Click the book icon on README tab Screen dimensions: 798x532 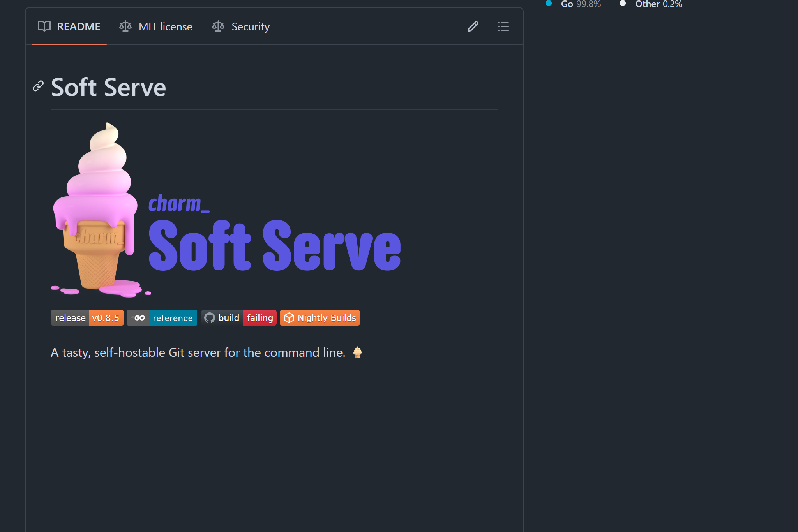click(x=44, y=26)
